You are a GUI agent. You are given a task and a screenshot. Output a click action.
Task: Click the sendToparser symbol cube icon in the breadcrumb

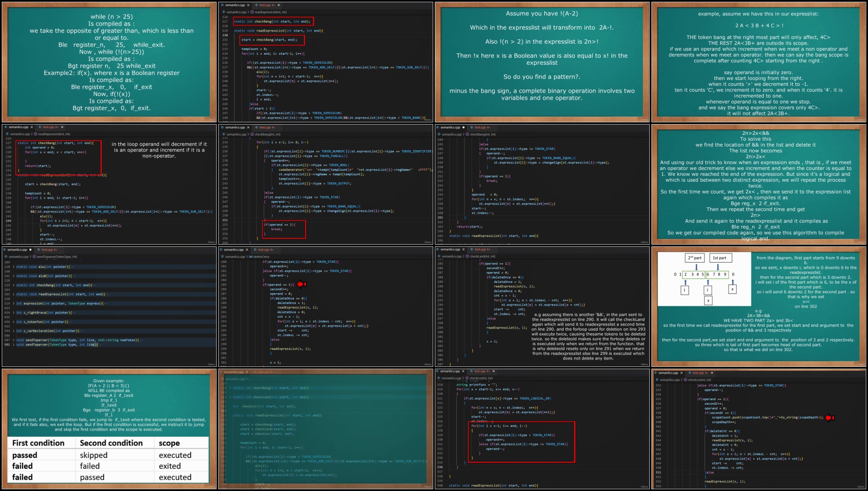pos(34,257)
